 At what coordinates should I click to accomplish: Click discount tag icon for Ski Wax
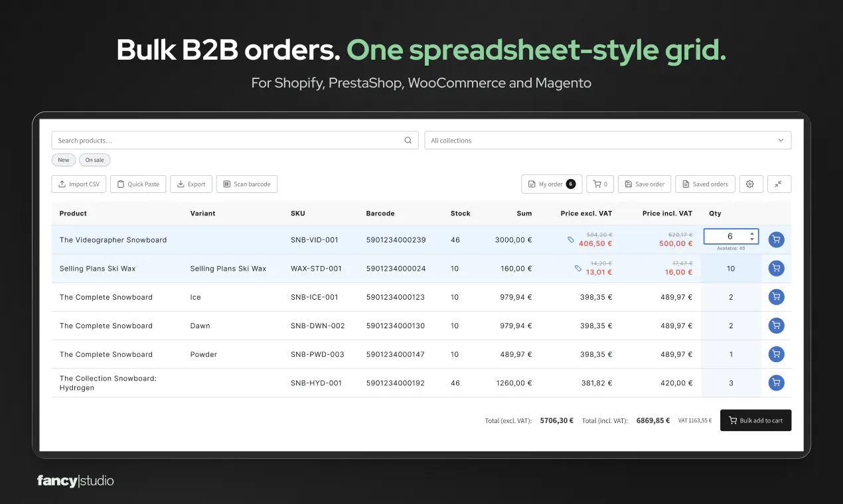pyautogui.click(x=578, y=268)
